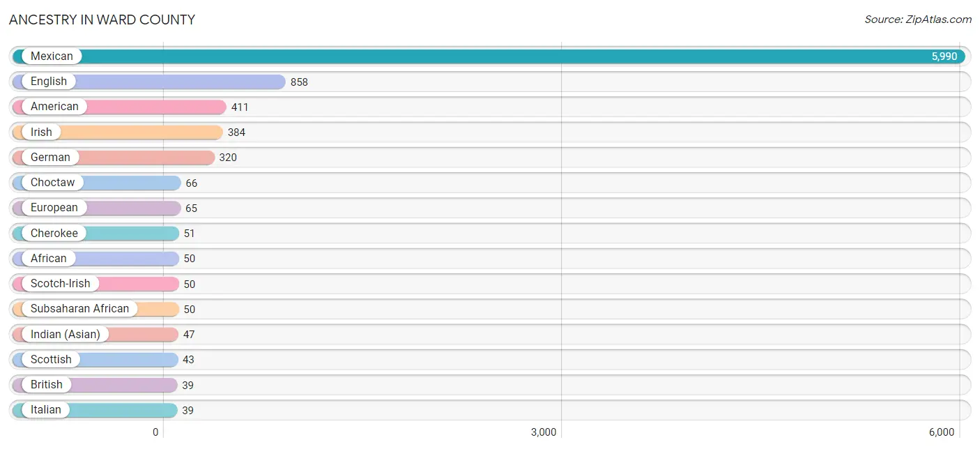
Task: Click the African ancestry label
Action: [x=49, y=258]
